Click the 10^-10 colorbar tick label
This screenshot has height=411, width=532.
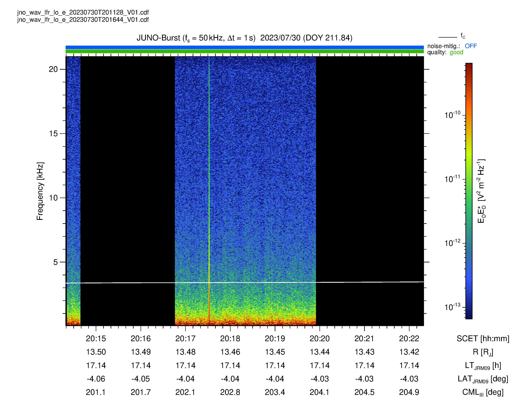pos(452,115)
